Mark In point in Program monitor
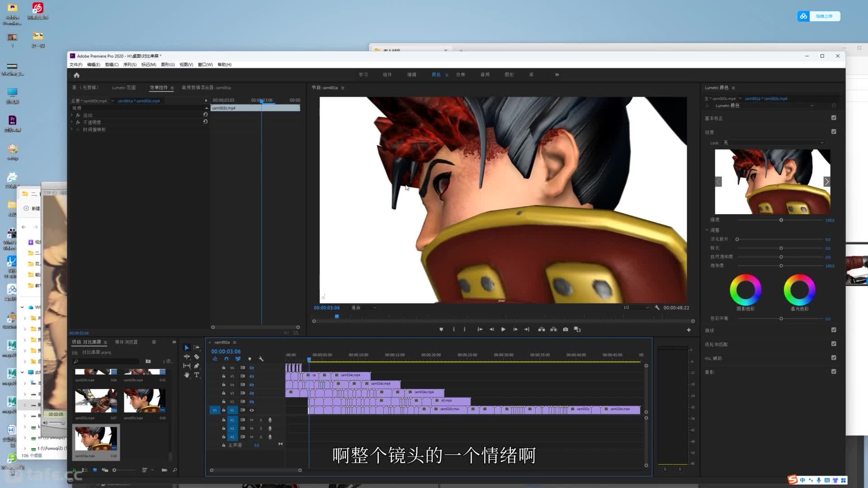The height and width of the screenshot is (488, 868). click(x=453, y=329)
